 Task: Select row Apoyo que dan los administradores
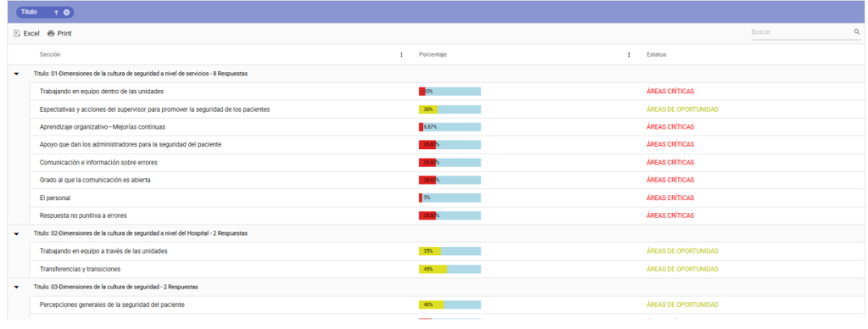(448, 144)
